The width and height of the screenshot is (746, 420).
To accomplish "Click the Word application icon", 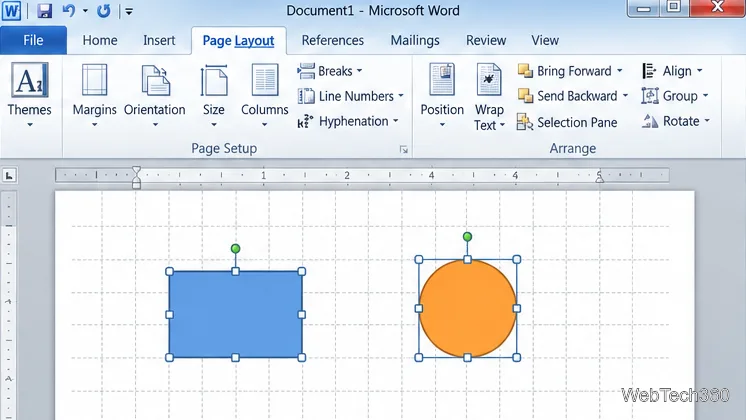I will point(11,10).
